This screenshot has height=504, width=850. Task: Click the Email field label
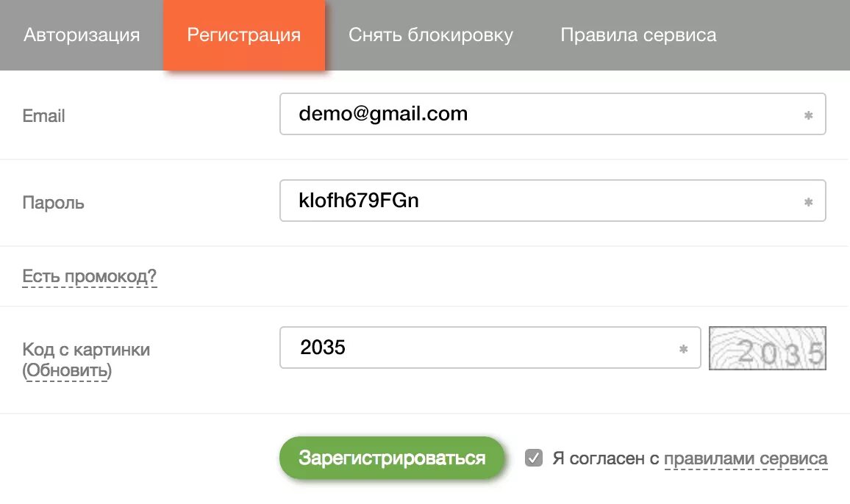[x=44, y=116]
